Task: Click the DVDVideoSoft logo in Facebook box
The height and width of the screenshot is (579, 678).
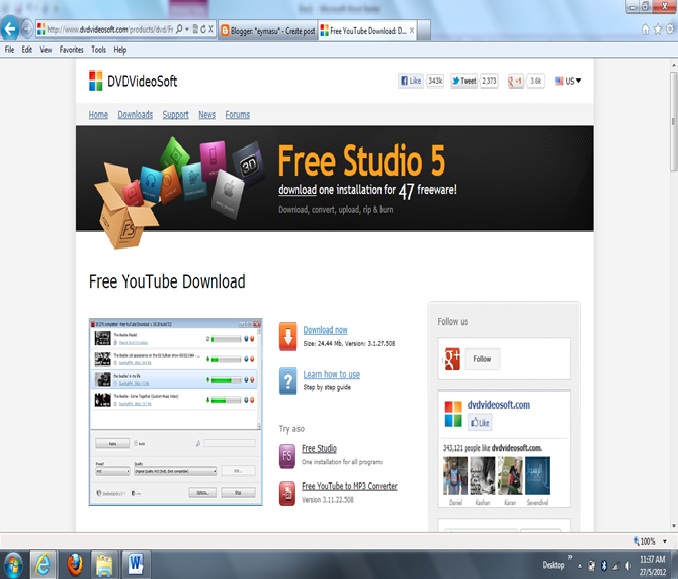Action: (453, 414)
